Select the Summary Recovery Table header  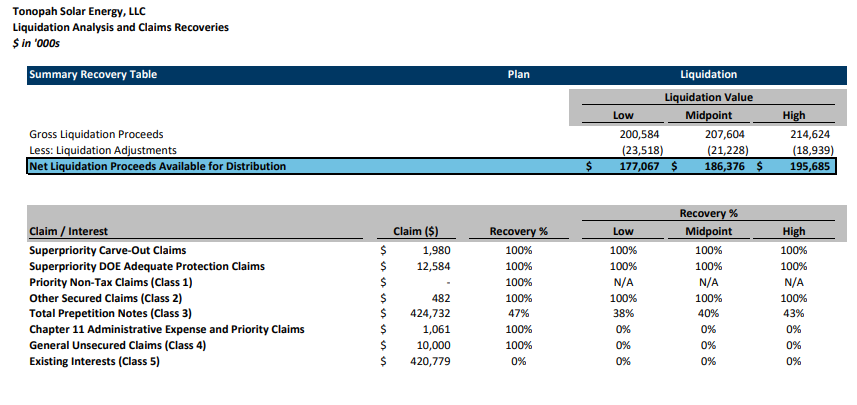click(x=93, y=75)
